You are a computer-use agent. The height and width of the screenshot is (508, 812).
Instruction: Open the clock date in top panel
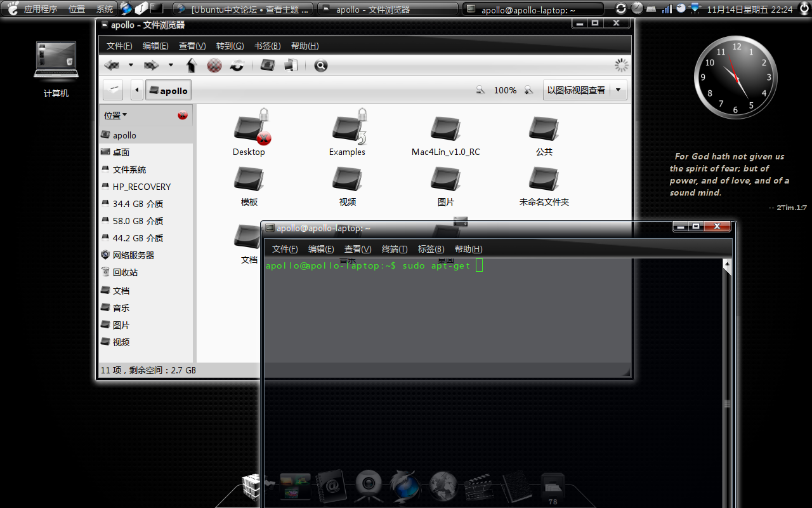pyautogui.click(x=749, y=9)
